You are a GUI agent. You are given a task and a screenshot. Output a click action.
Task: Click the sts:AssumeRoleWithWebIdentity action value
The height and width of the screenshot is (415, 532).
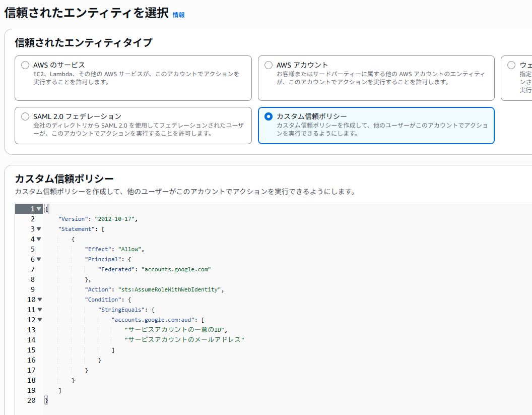coord(169,289)
